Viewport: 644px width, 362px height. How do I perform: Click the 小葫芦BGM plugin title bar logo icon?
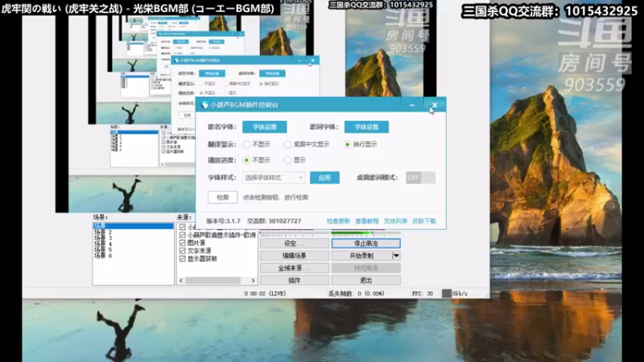tap(204, 105)
